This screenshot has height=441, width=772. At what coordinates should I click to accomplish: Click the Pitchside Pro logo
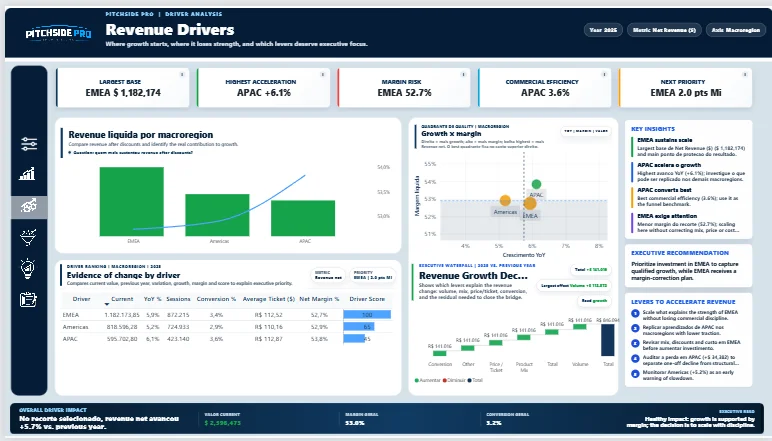click(58, 33)
